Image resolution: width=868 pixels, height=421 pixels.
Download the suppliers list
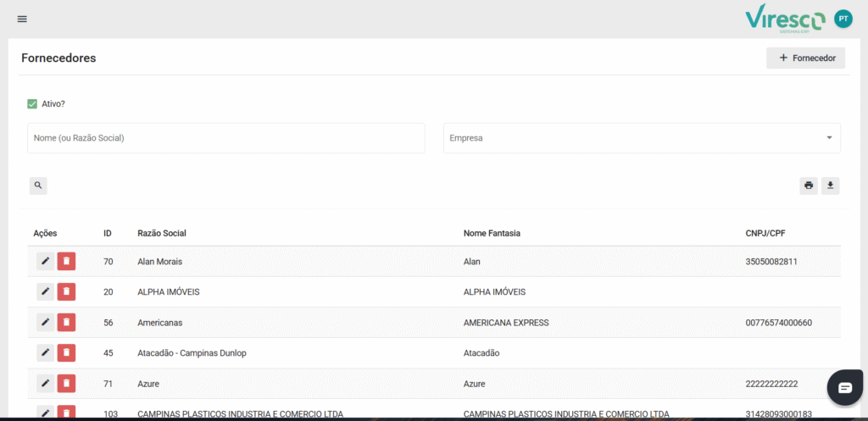click(x=831, y=186)
